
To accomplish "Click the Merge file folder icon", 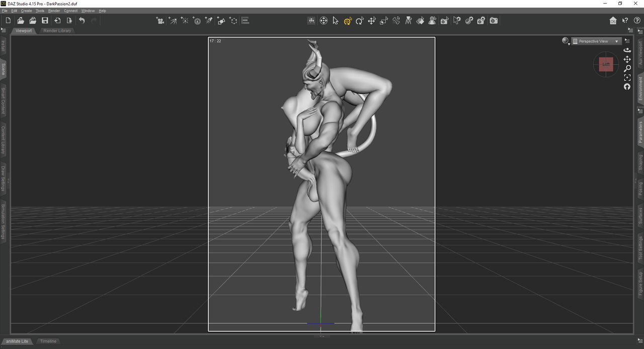I will point(33,21).
